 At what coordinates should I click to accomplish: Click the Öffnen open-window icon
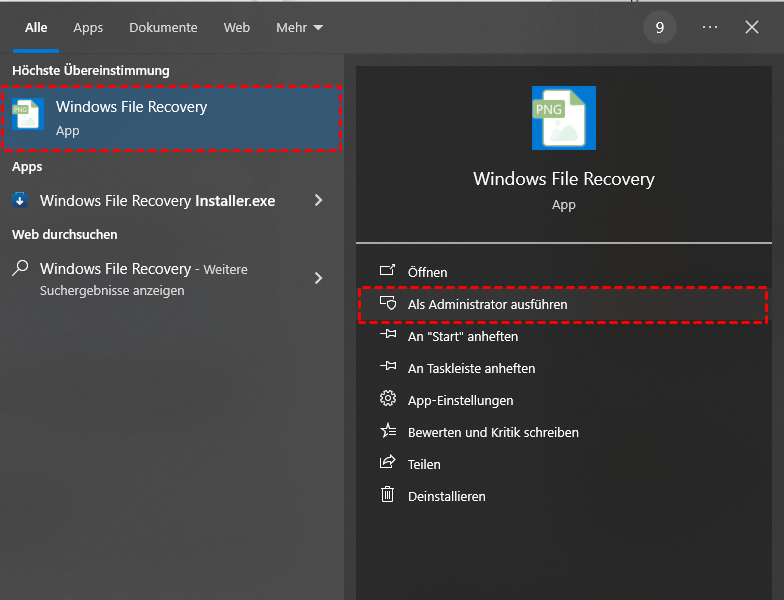[387, 270]
